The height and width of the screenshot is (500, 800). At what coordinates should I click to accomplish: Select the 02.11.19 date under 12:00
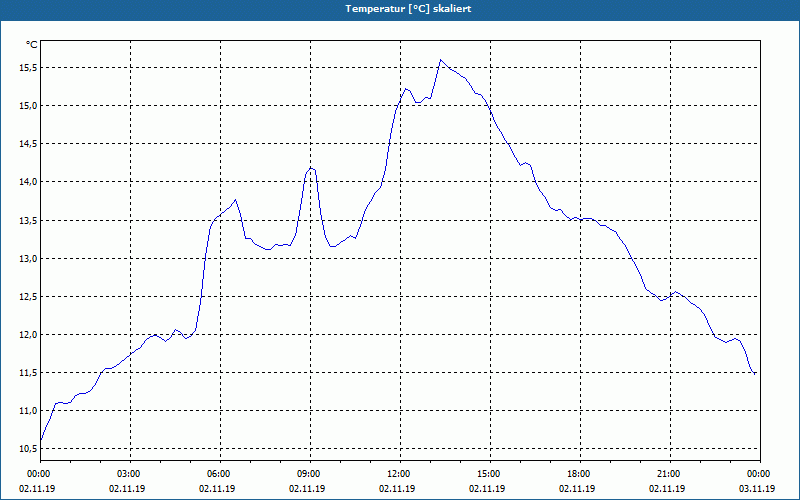(x=397, y=488)
